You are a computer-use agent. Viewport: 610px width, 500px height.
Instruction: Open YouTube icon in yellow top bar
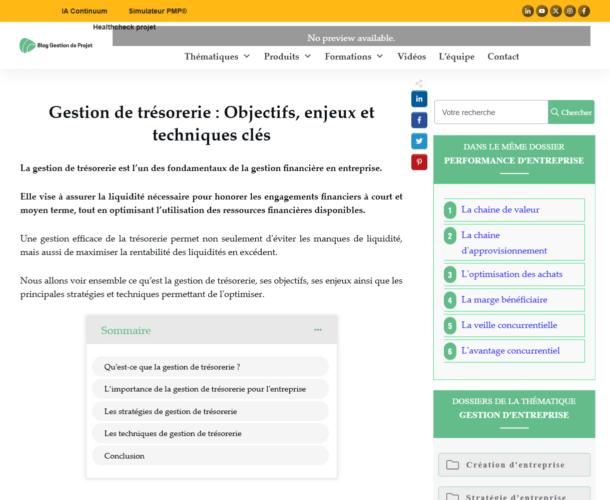(542, 11)
